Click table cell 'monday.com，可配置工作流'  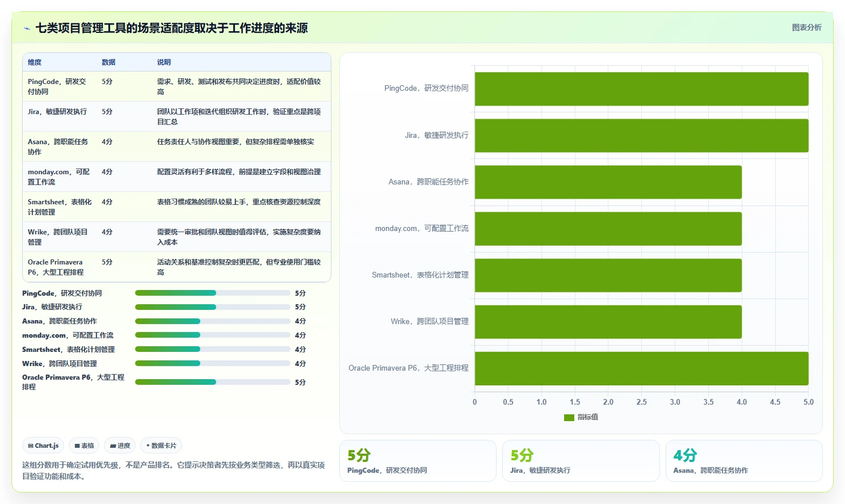(58, 177)
